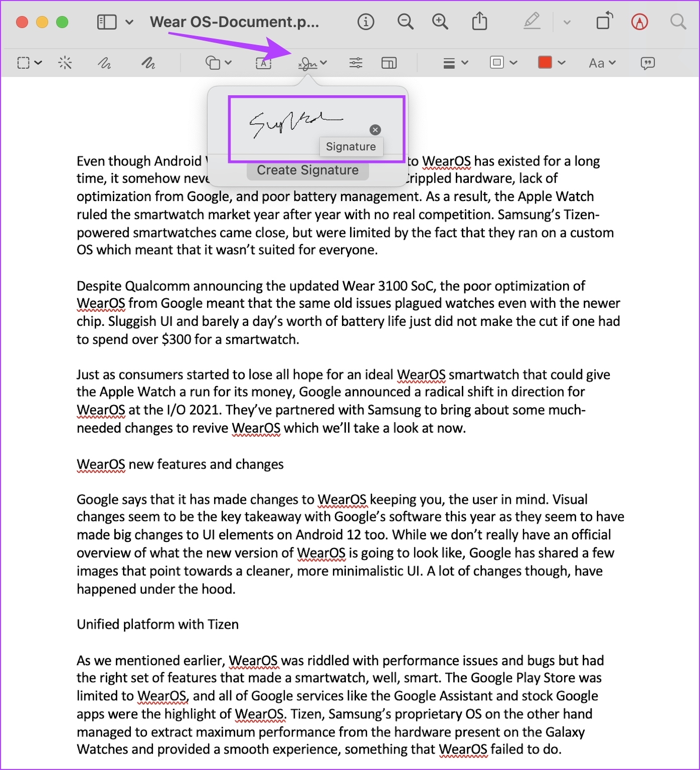This screenshot has height=770, width=700.
Task: Choose the Draw pen tool
Action: coord(148,63)
